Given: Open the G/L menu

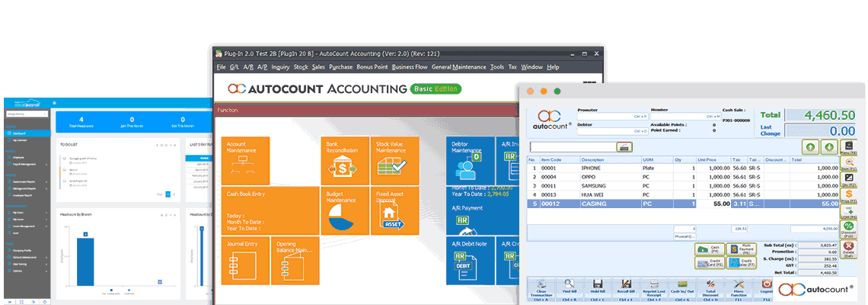Looking at the screenshot, I should click(x=235, y=67).
